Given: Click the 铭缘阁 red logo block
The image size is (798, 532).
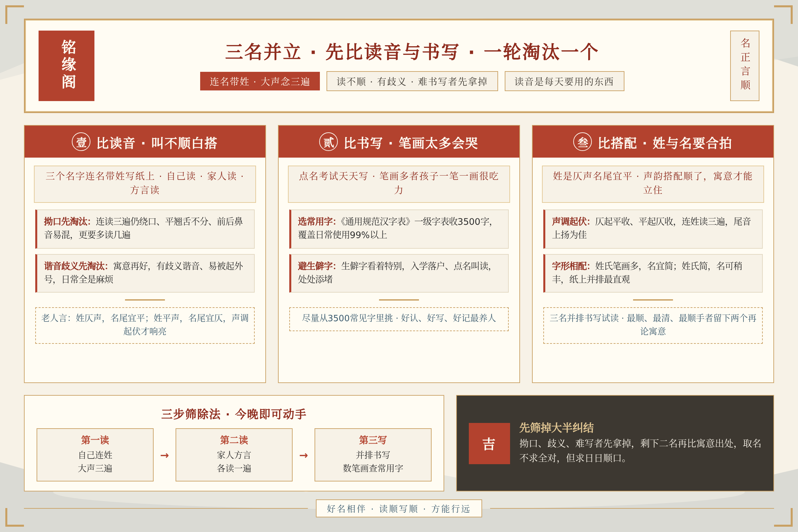Looking at the screenshot, I should click(x=66, y=66).
